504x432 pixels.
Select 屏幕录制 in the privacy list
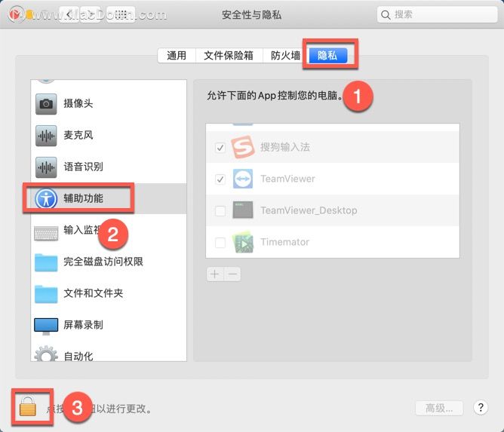coord(109,325)
